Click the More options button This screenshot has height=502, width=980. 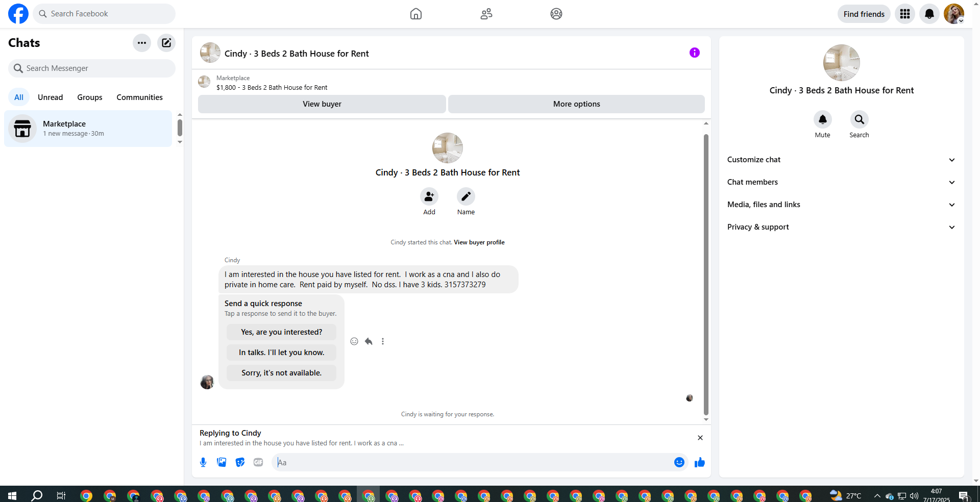577,104
